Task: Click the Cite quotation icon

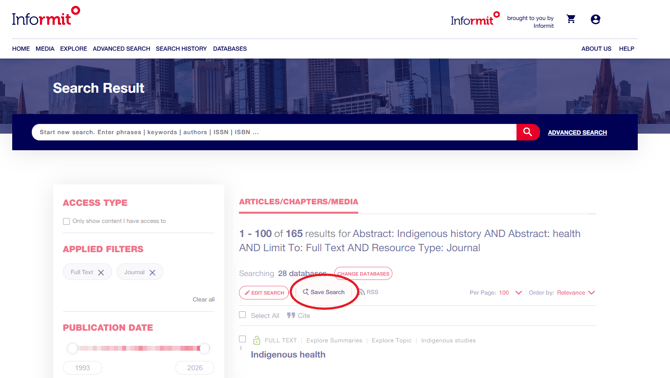Action: [291, 315]
